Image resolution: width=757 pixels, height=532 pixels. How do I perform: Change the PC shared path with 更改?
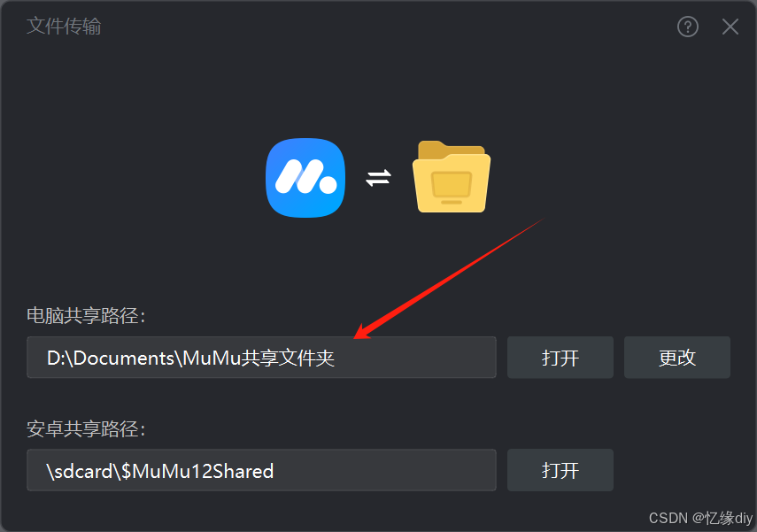point(676,358)
